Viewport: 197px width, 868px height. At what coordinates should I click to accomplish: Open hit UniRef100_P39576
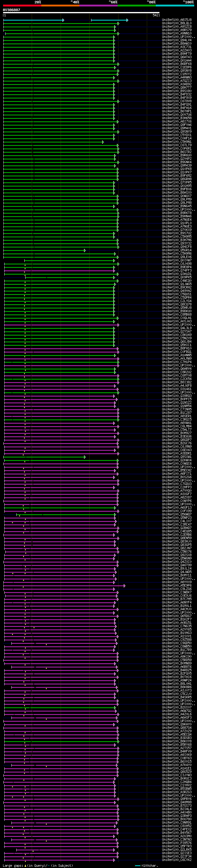click(177, 843)
